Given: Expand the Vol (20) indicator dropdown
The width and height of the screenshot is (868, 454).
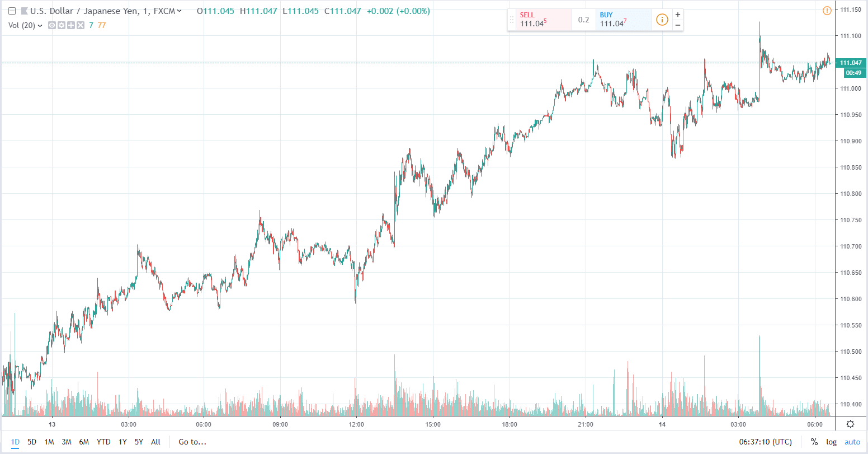Looking at the screenshot, I should click(x=40, y=25).
